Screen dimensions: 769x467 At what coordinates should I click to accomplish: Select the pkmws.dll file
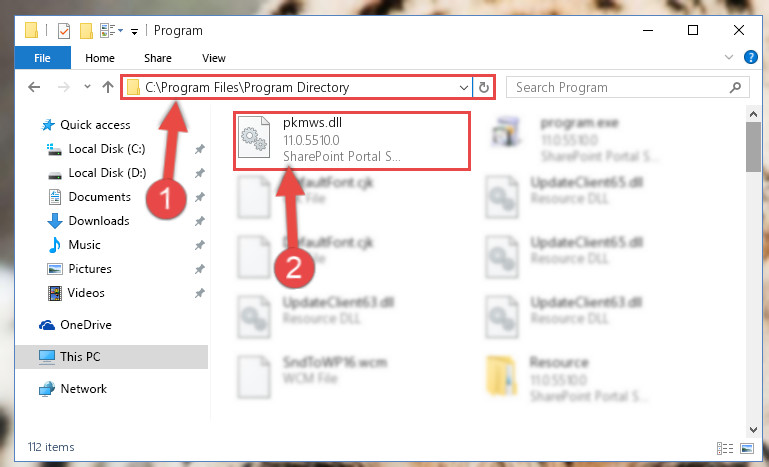pyautogui.click(x=351, y=140)
